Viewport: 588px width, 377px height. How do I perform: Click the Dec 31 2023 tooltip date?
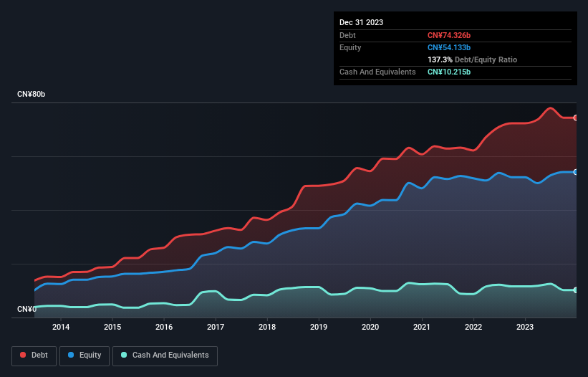(361, 22)
